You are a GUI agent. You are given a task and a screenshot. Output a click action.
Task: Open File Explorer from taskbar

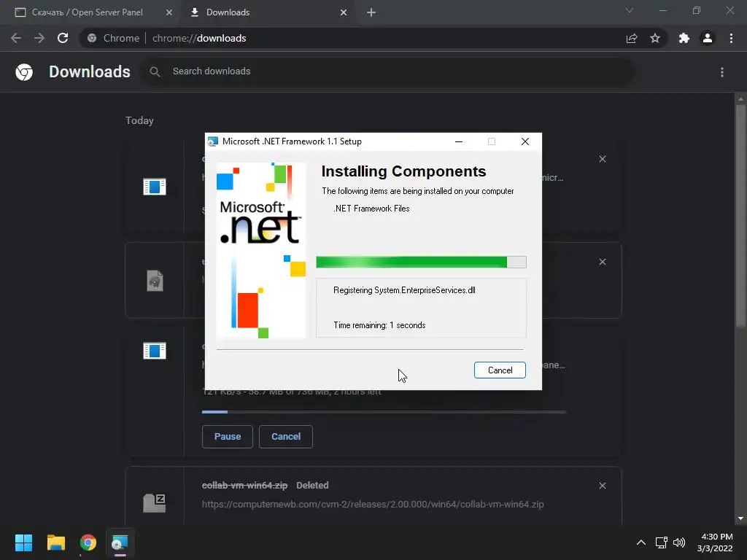(x=55, y=542)
